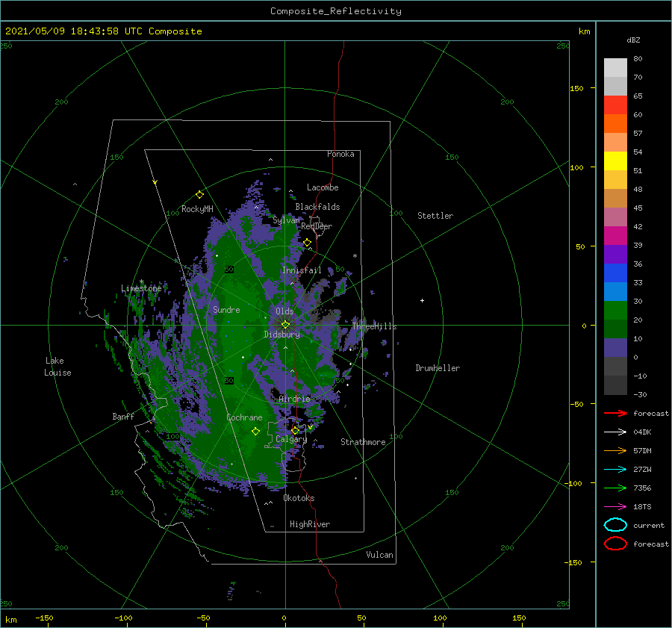
Task: Click the Sylvan label
Action: (x=286, y=220)
